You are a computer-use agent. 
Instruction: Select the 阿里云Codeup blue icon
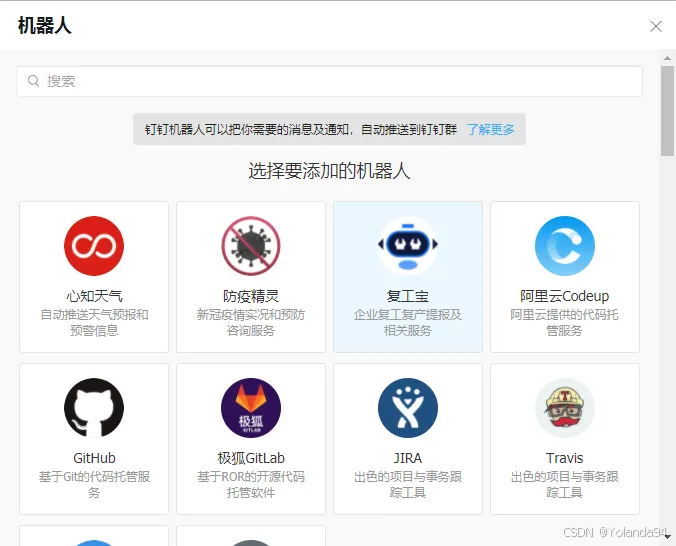[565, 246]
